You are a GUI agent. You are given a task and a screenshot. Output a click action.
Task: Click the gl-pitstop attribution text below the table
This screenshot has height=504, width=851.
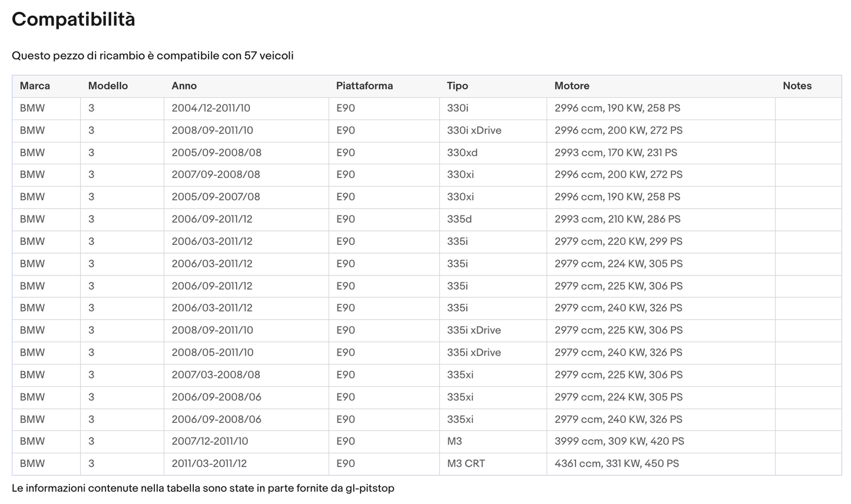203,489
